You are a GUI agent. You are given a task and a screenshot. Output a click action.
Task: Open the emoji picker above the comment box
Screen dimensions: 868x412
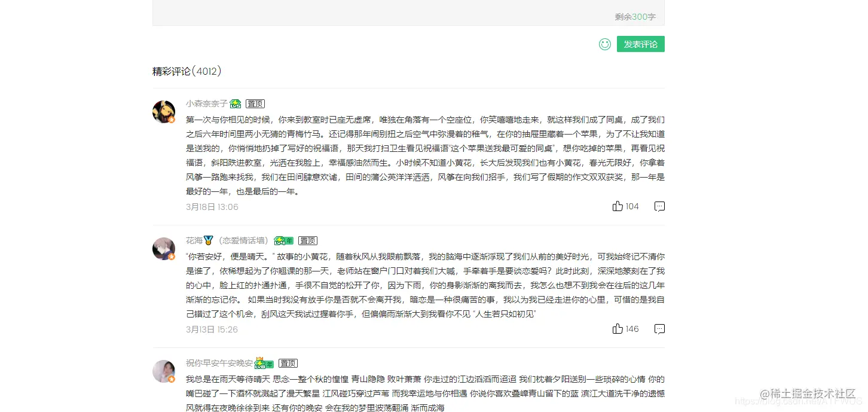click(x=604, y=44)
